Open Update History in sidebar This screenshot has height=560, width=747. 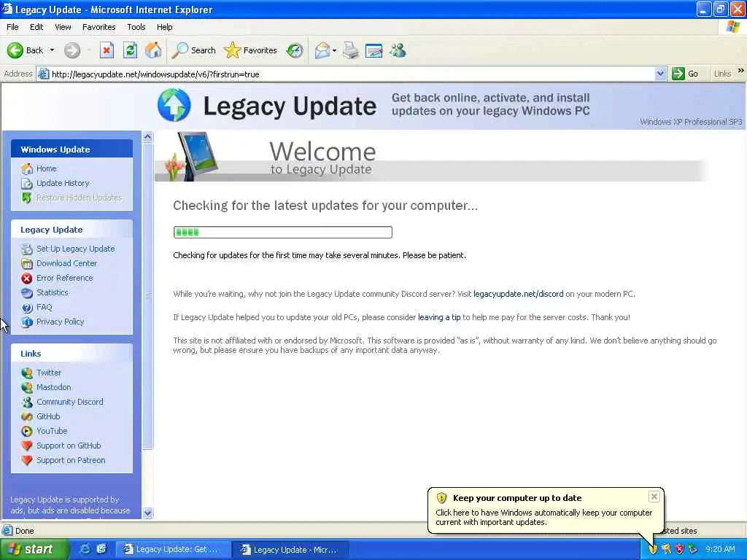[63, 183]
